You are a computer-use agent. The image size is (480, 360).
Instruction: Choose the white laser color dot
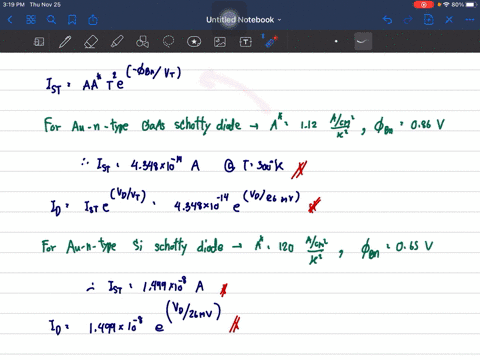pyautogui.click(x=336, y=41)
